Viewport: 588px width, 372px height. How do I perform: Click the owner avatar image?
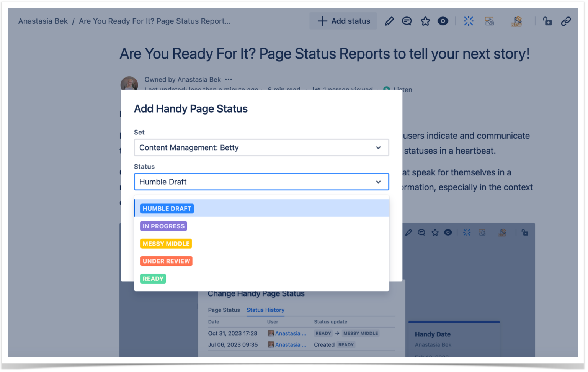129,83
